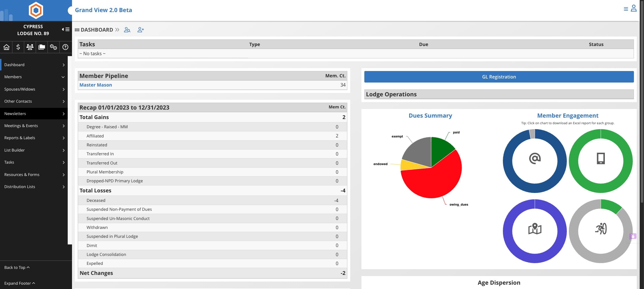Image resolution: width=644 pixels, height=289 pixels.
Task: Open the help question mark icon
Action: 65,47
